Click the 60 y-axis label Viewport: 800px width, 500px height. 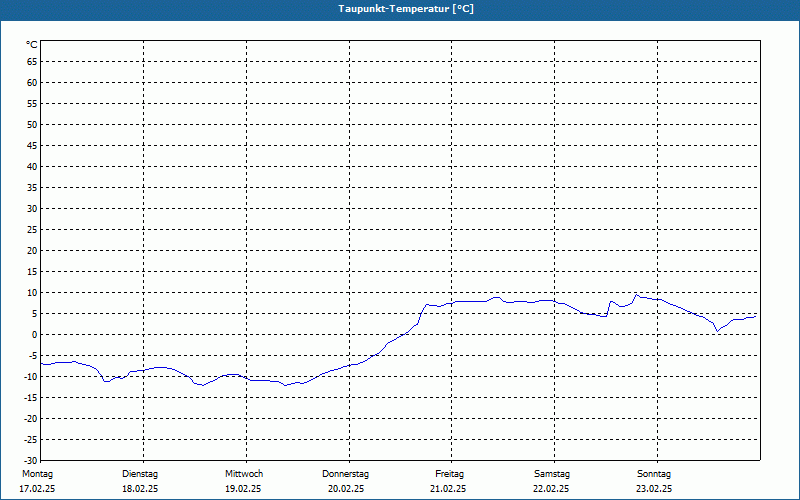click(32, 83)
